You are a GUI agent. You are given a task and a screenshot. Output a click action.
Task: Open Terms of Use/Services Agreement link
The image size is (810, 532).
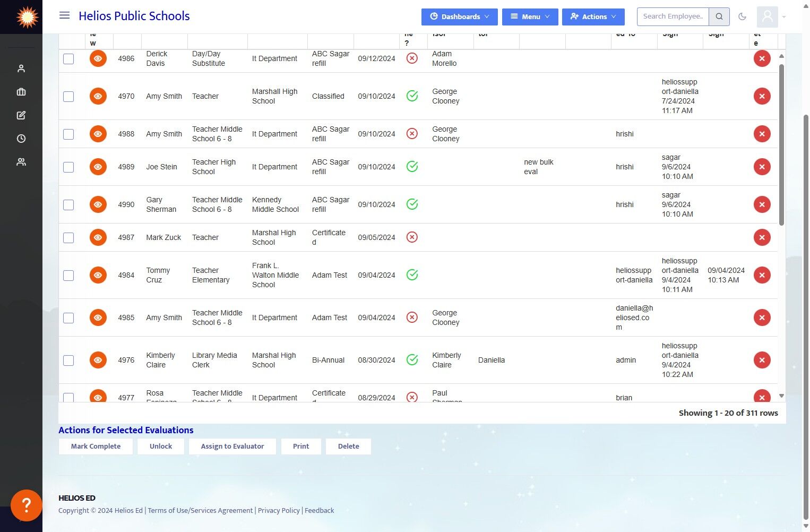(200, 510)
